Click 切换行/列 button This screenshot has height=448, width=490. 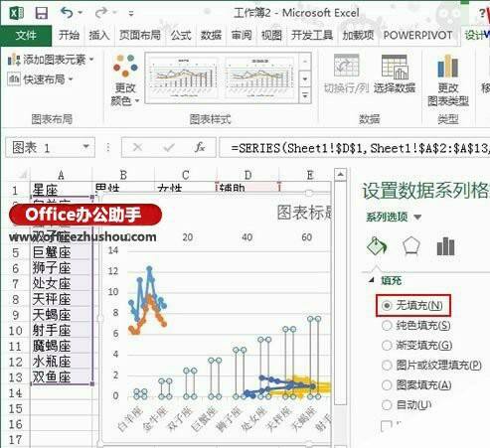[346, 75]
